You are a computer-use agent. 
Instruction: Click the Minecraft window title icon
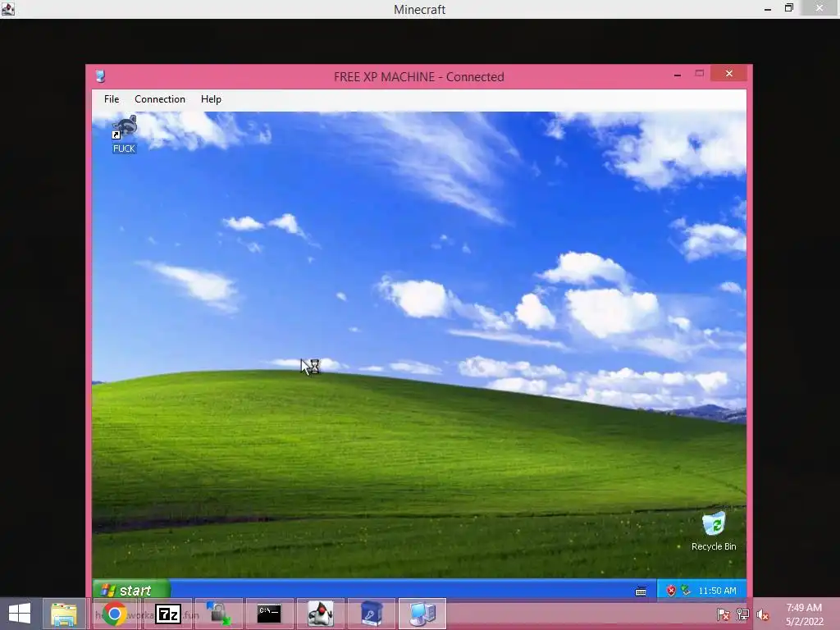[x=8, y=8]
